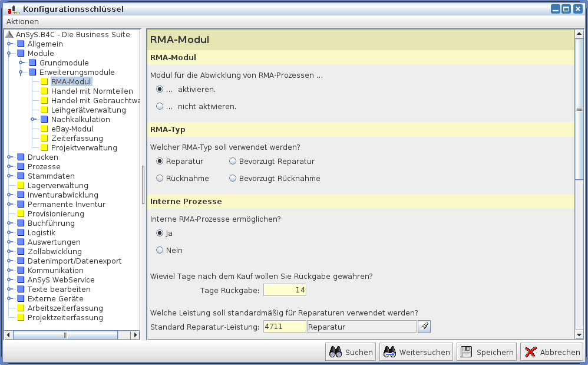Click the blue icon next to Buchführung
This screenshot has width=588, height=365.
(21, 223)
